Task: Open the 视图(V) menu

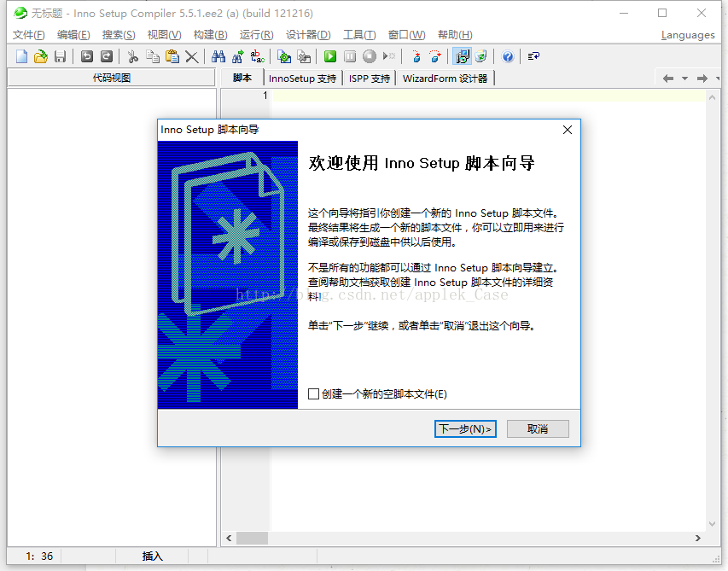Action: [x=164, y=35]
